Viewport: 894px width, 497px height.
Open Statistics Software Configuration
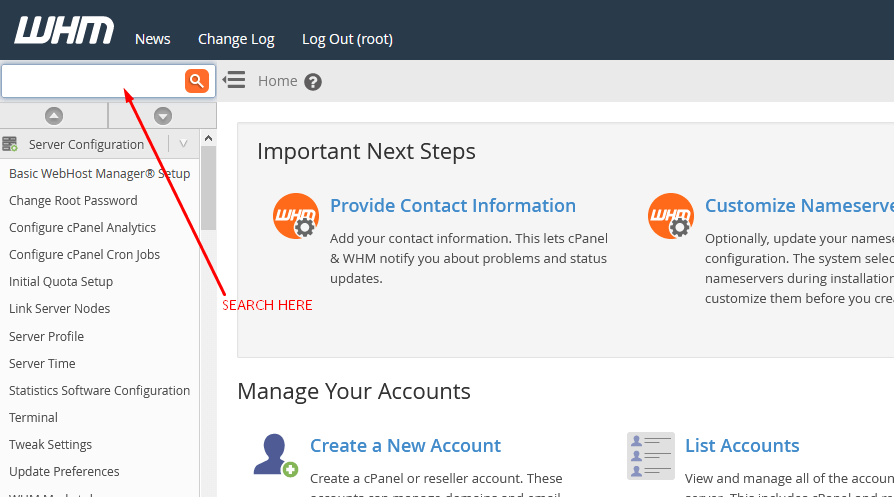point(100,390)
